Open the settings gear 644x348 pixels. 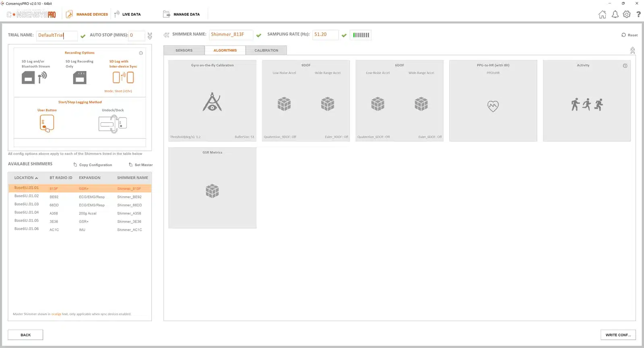627,14
